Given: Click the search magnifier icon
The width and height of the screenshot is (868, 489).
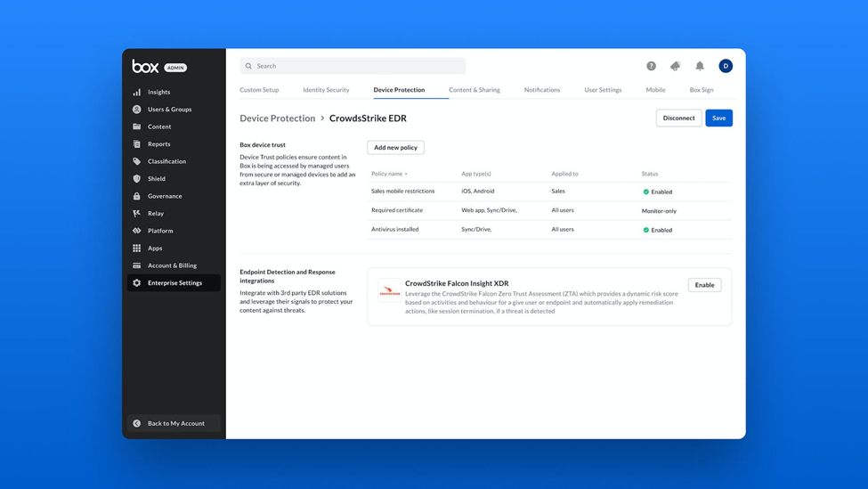Looking at the screenshot, I should pos(248,66).
